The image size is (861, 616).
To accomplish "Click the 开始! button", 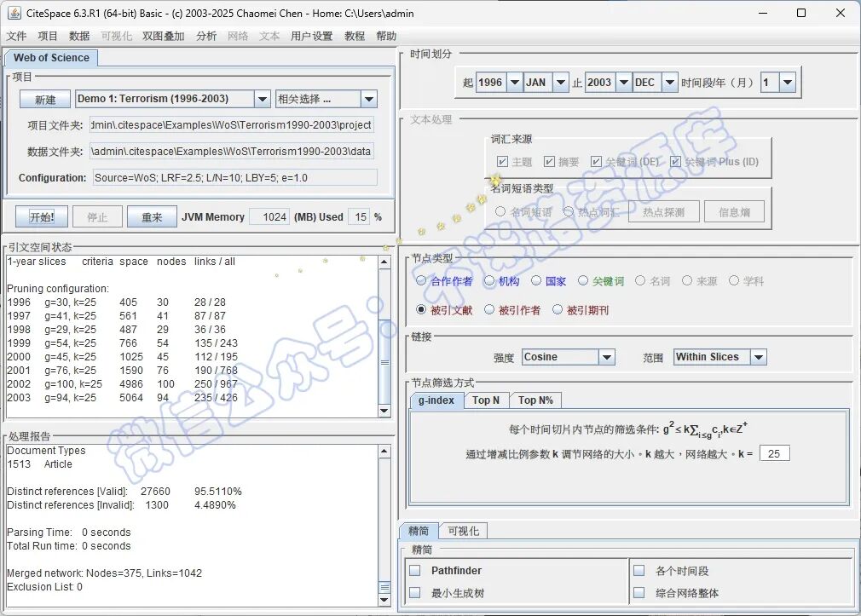I will click(42, 217).
